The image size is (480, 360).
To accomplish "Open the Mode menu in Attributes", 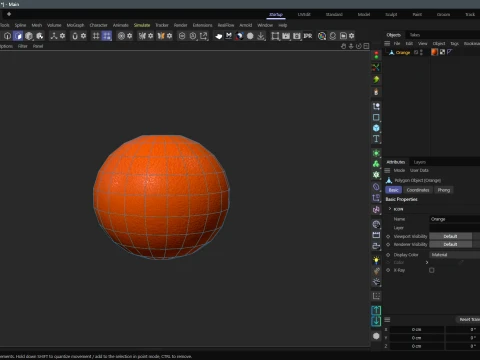I will (x=399, y=170).
